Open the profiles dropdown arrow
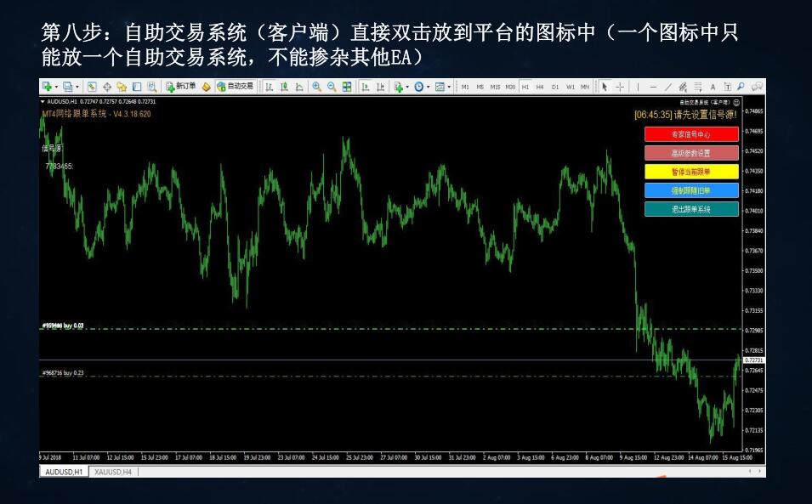The width and height of the screenshot is (812, 504). point(77,86)
